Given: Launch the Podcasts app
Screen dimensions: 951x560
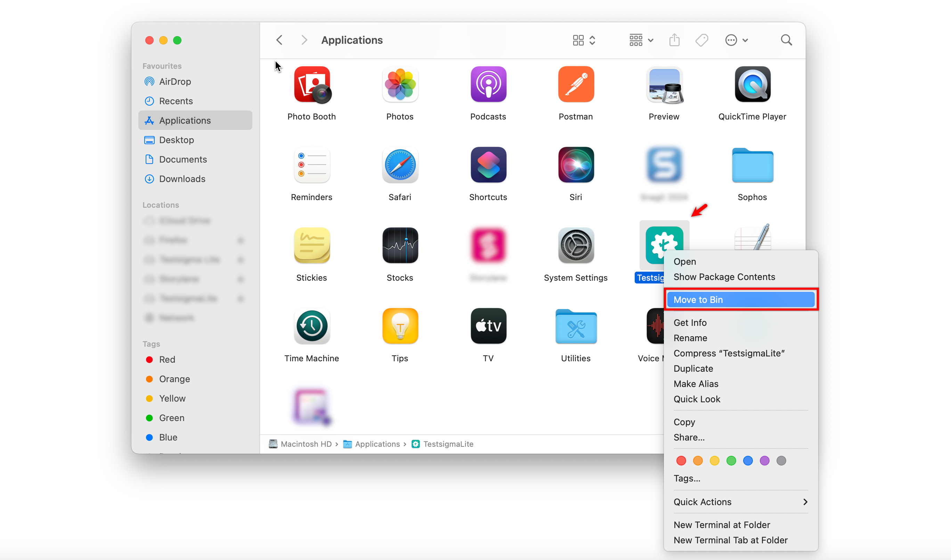Looking at the screenshot, I should point(488,84).
